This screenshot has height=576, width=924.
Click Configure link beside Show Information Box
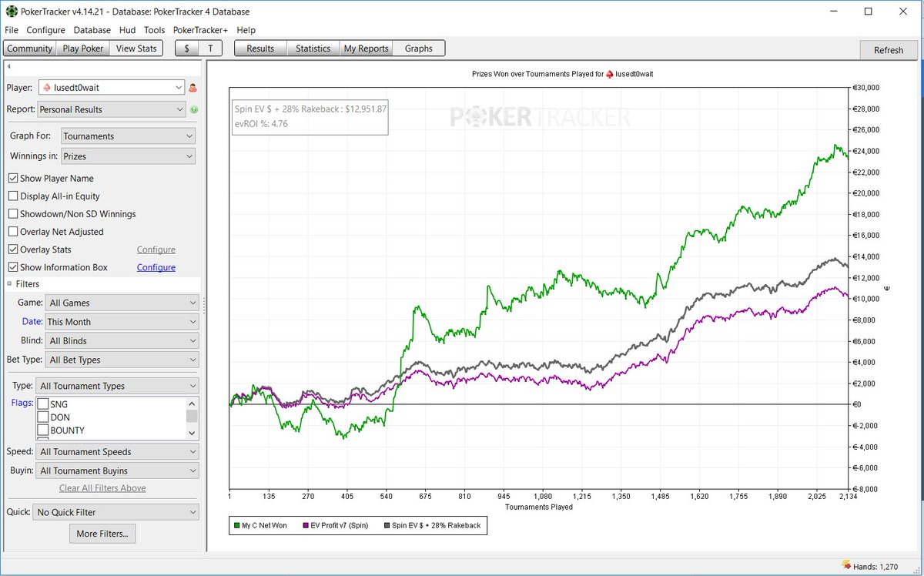click(156, 267)
